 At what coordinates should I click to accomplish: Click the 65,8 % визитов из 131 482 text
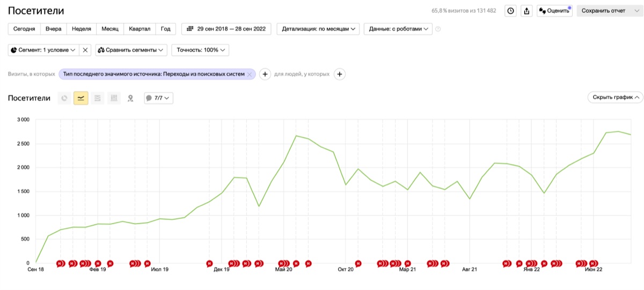[464, 11]
